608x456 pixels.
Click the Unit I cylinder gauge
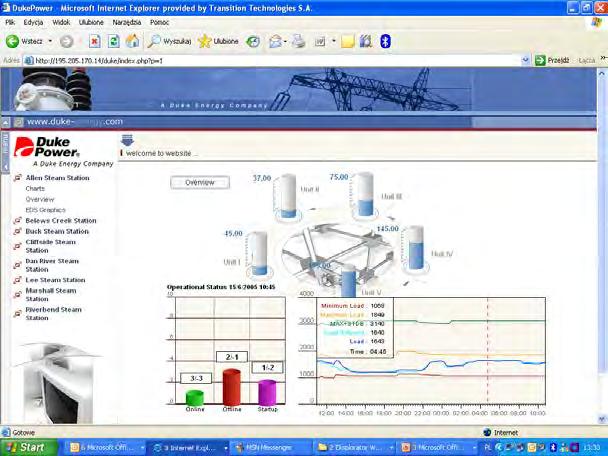coord(259,254)
